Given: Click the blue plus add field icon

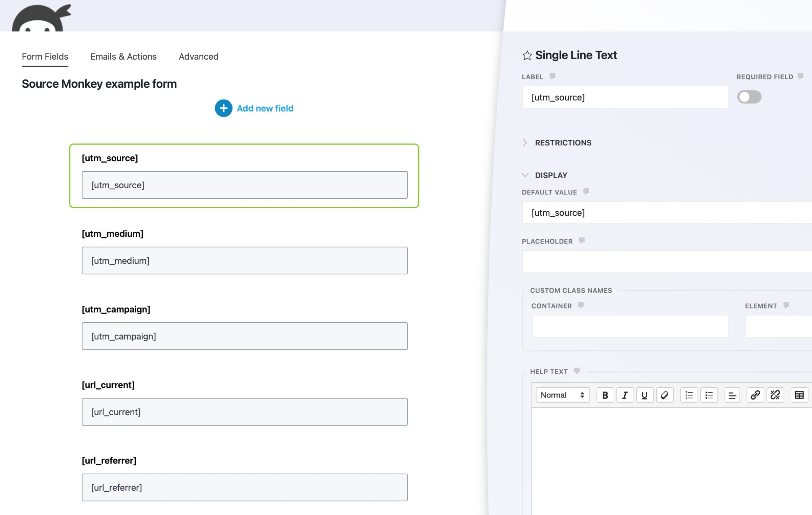Looking at the screenshot, I should point(223,108).
